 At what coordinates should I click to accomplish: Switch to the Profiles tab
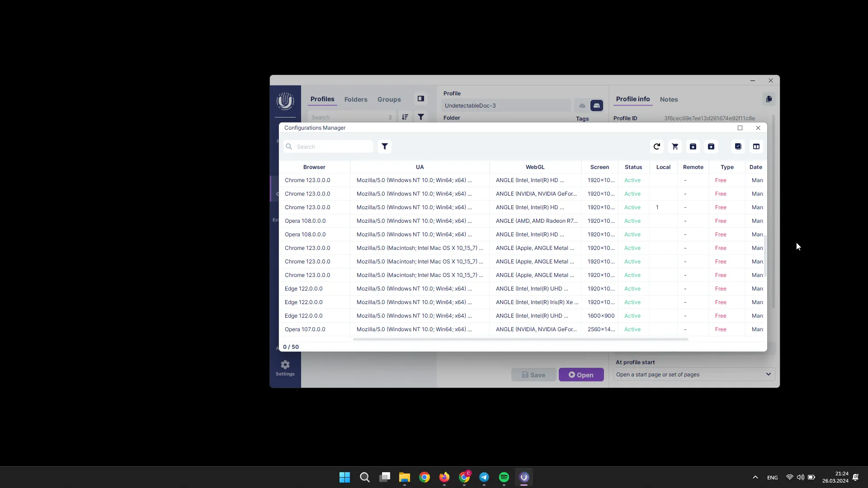(322, 99)
